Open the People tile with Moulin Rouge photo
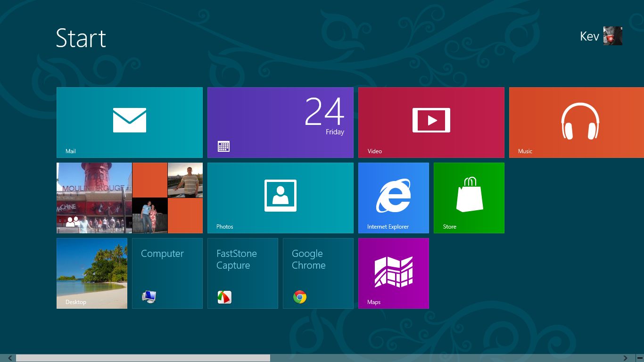644x362 pixels. pos(129,197)
